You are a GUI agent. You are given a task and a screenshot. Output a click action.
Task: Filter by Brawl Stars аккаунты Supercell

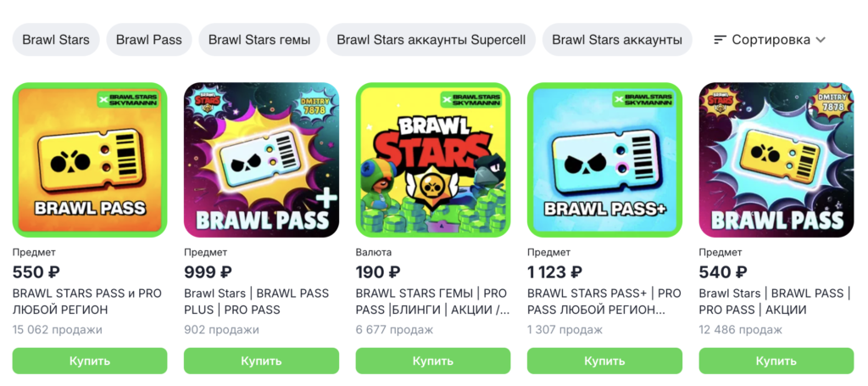[x=431, y=40]
